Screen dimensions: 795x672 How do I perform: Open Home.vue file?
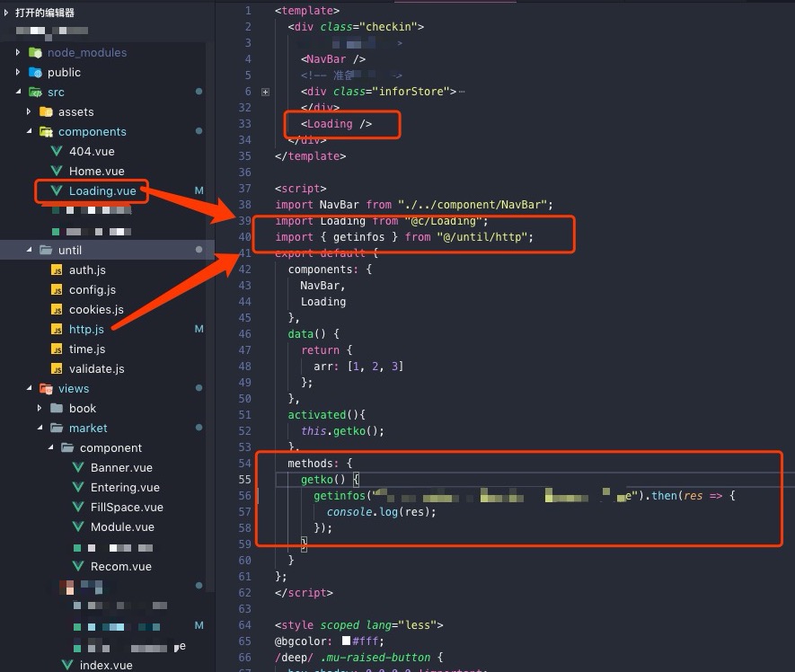pyautogui.click(x=97, y=171)
